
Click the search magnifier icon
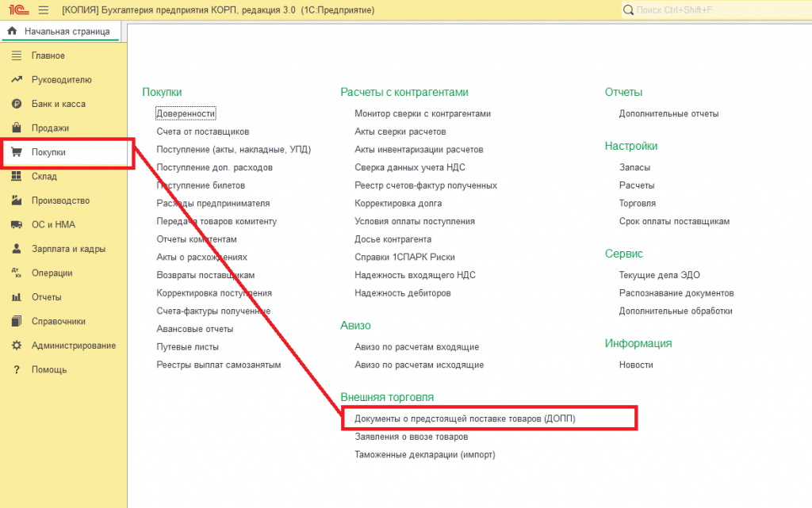click(628, 10)
